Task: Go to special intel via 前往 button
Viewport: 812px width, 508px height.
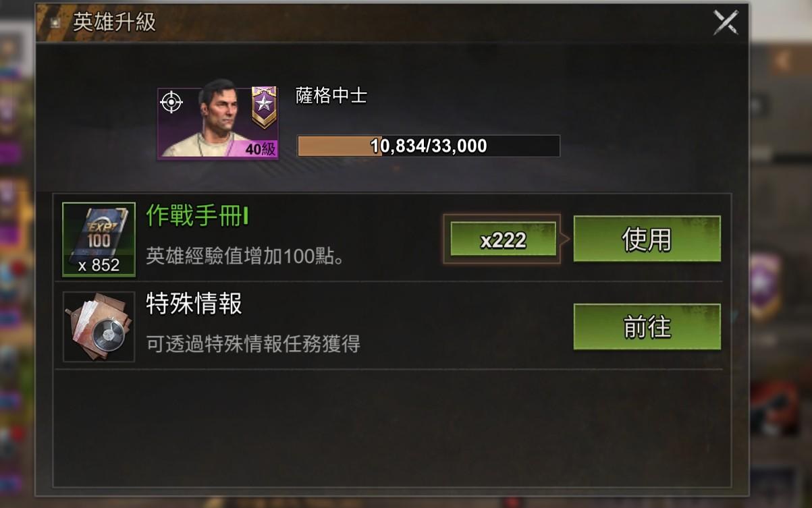Action: click(x=647, y=327)
